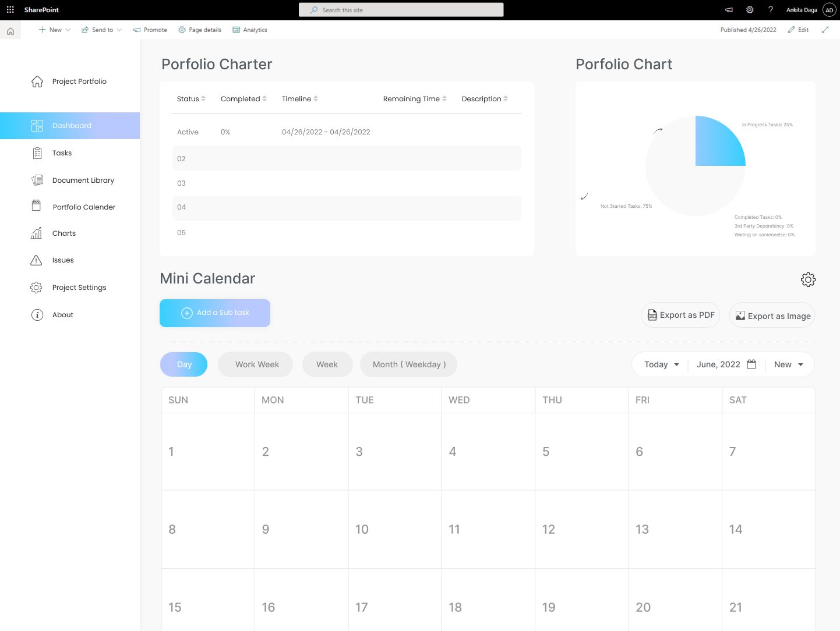840x631 pixels.
Task: Switch calendar to Day view
Action: point(184,364)
